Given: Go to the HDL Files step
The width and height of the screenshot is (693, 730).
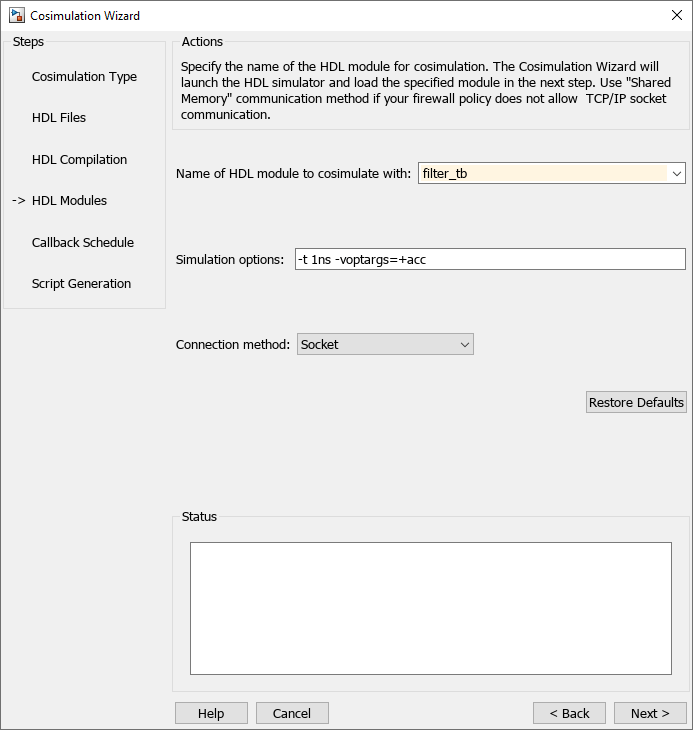Looking at the screenshot, I should [x=59, y=118].
